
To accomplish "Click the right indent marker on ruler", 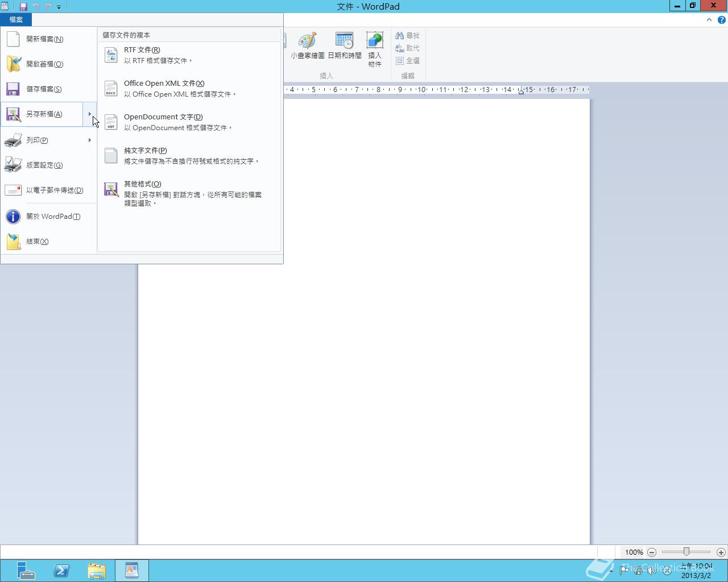I will (x=521, y=91).
